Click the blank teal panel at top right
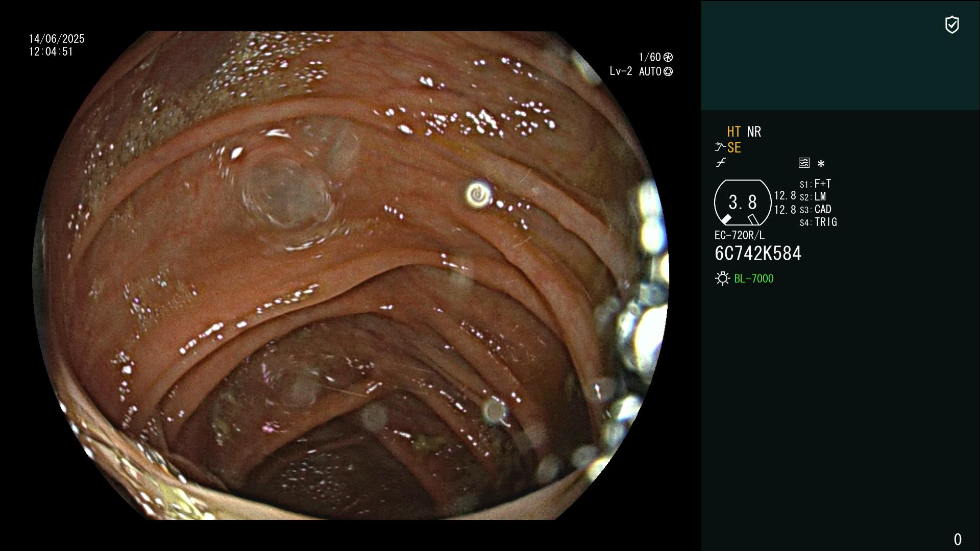Viewport: 980px width, 551px height. (x=840, y=55)
